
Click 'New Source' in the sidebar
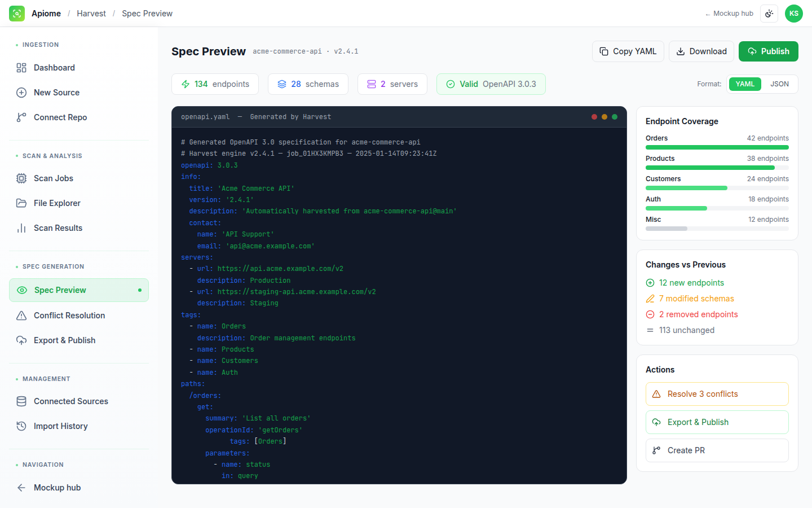point(79,93)
